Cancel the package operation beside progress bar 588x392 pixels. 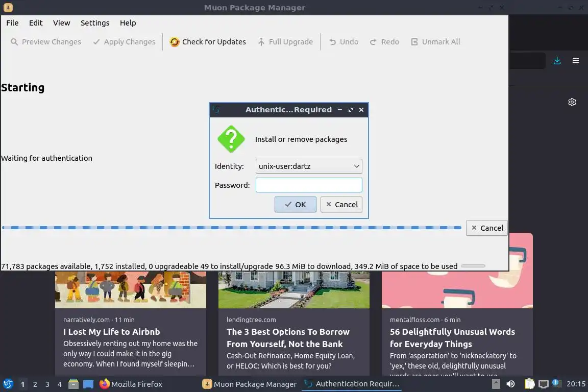pos(486,228)
